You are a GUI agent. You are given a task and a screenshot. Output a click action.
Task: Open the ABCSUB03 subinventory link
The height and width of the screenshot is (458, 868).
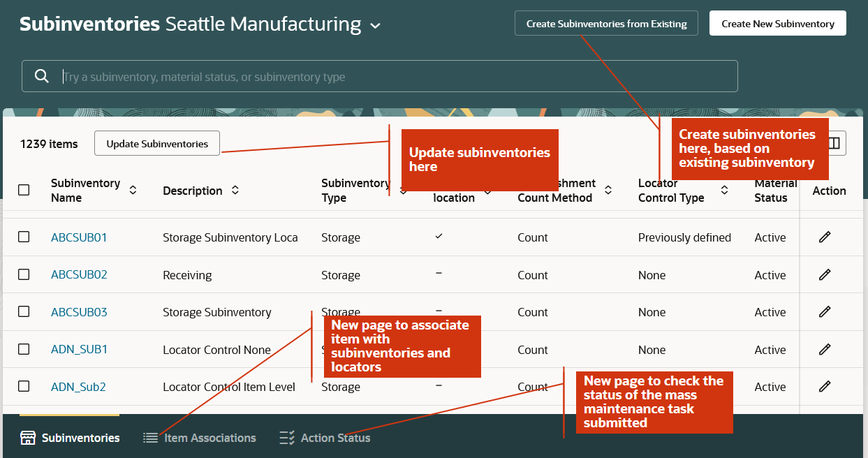point(79,312)
